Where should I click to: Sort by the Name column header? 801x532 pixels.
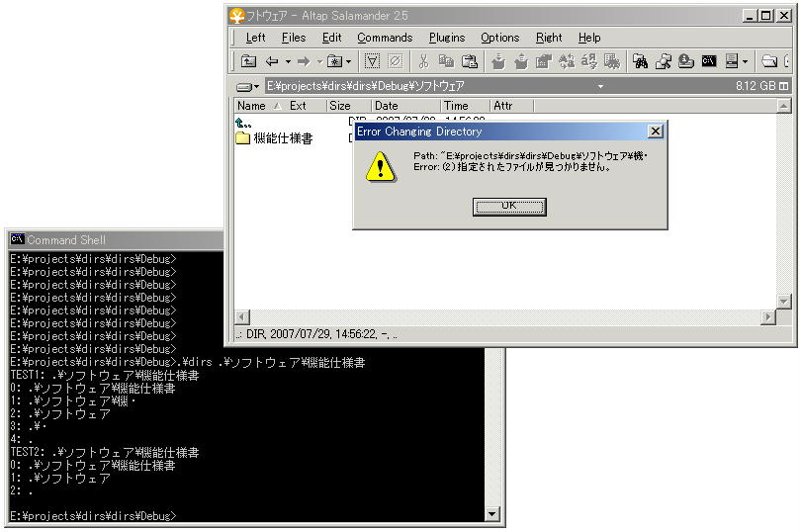click(259, 106)
